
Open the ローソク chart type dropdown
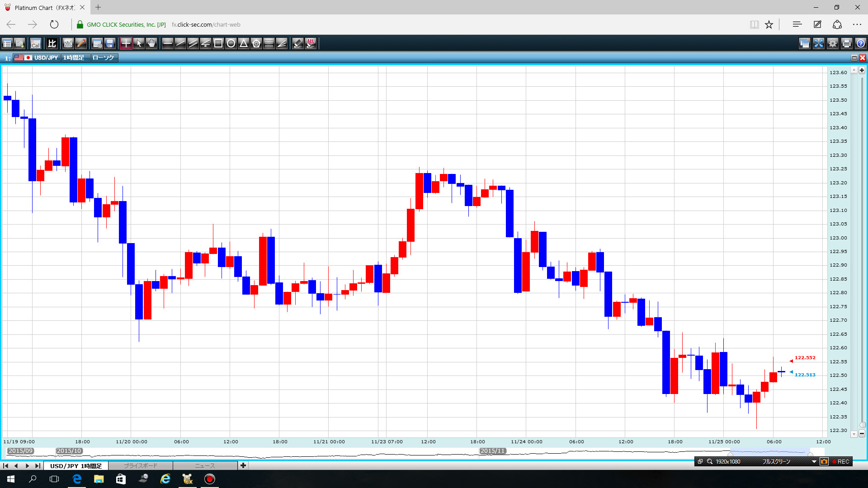coord(104,58)
